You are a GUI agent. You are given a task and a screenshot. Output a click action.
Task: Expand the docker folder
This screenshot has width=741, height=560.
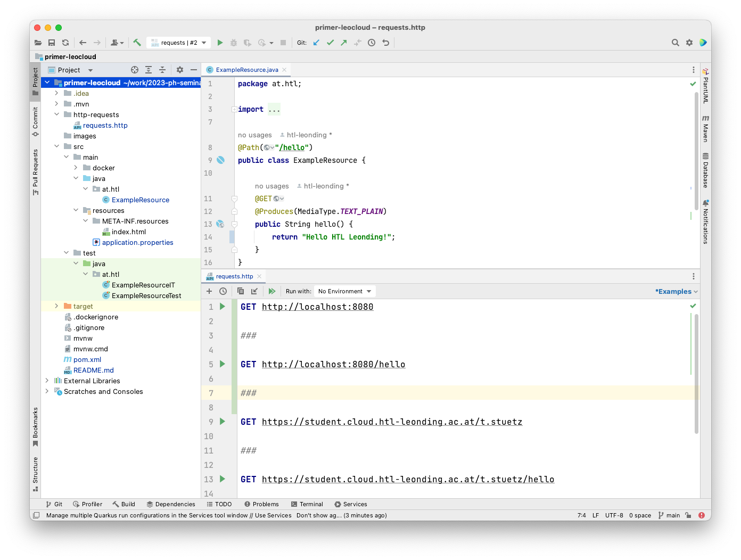(x=76, y=168)
